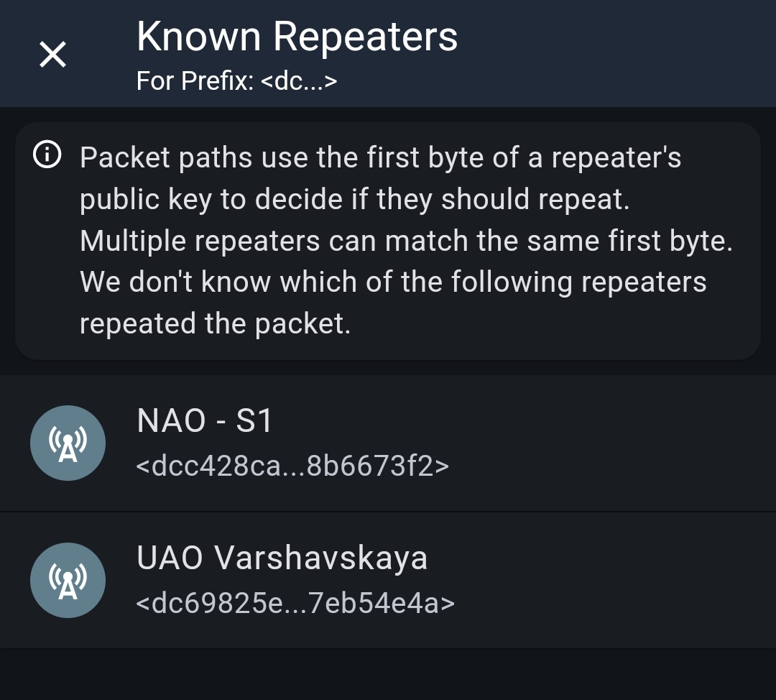Tap empty space right of NAO - S1 row
The width and height of the screenshot is (776, 700).
click(611, 443)
